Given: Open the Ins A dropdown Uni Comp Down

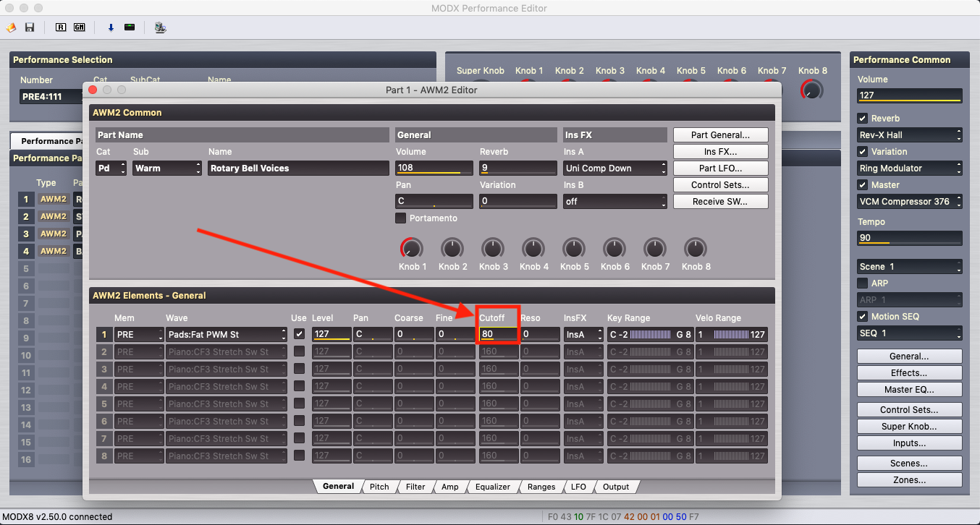Looking at the screenshot, I should click(x=615, y=168).
